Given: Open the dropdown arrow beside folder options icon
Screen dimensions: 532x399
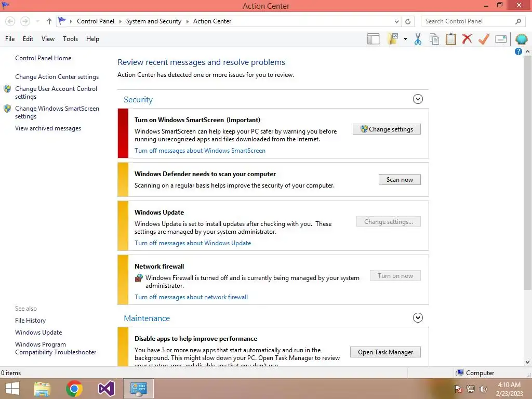Looking at the screenshot, I should click(x=405, y=39).
